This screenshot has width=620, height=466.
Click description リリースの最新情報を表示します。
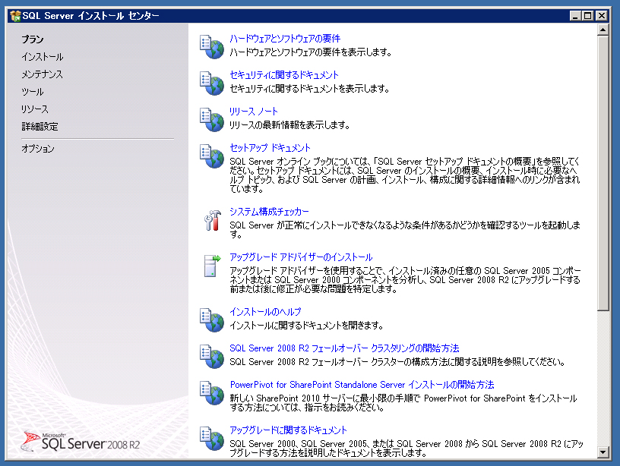tap(289, 125)
